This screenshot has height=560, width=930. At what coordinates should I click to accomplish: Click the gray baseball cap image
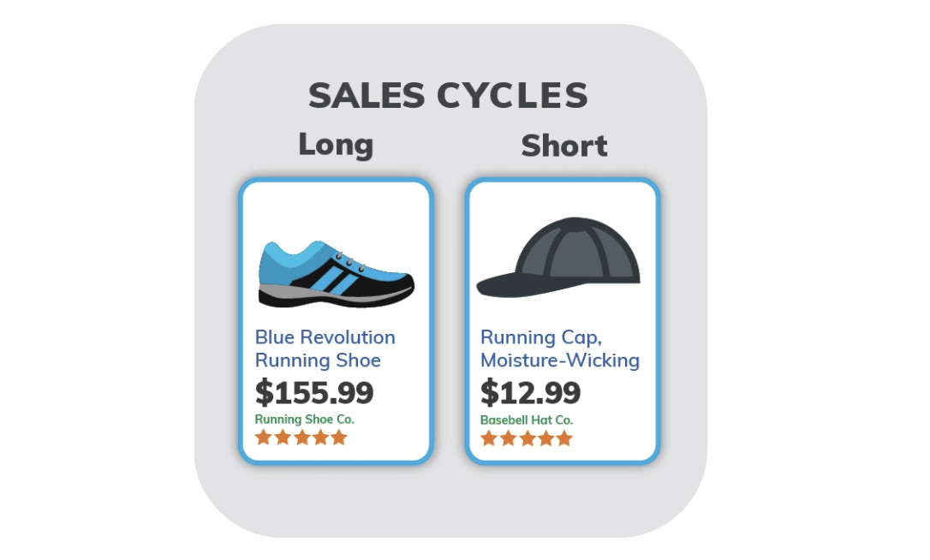point(558,258)
